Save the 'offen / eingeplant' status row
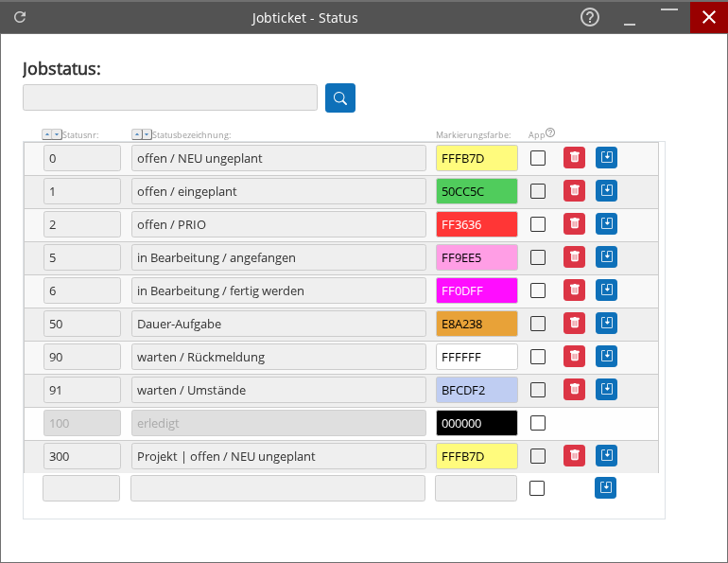Image resolution: width=728 pixels, height=563 pixels. tap(606, 191)
